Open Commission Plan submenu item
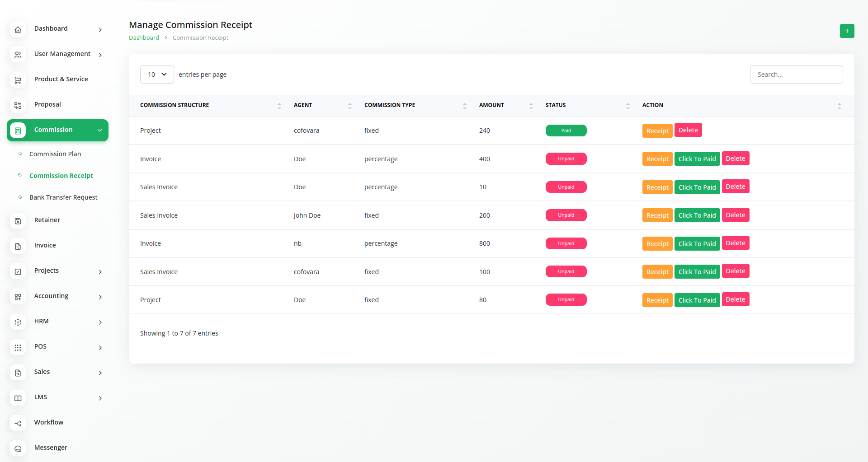This screenshot has width=868, height=462. [55, 154]
